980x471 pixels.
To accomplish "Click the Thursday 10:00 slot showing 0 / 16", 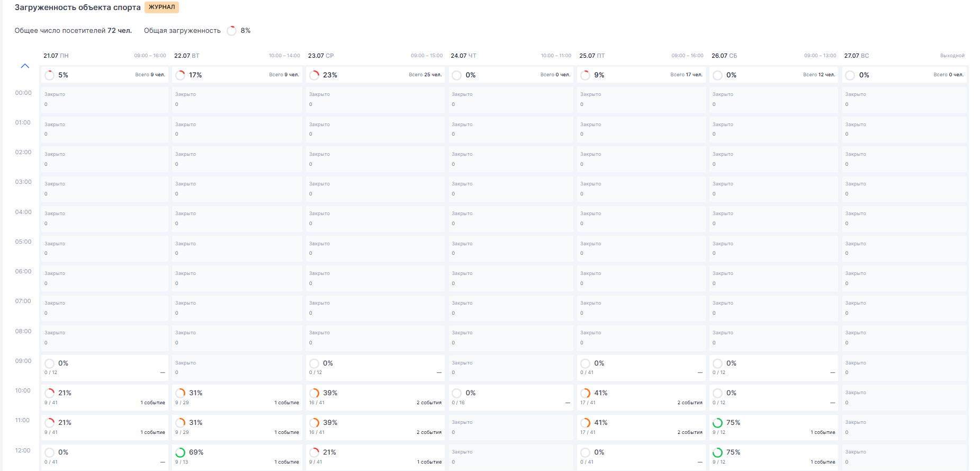I will coord(511,397).
